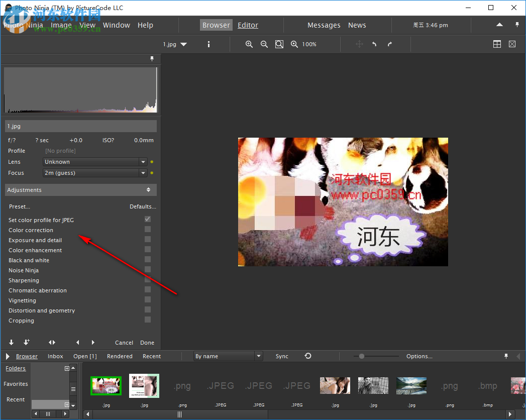526x420 pixels.
Task: Click the Done button
Action: tap(147, 342)
